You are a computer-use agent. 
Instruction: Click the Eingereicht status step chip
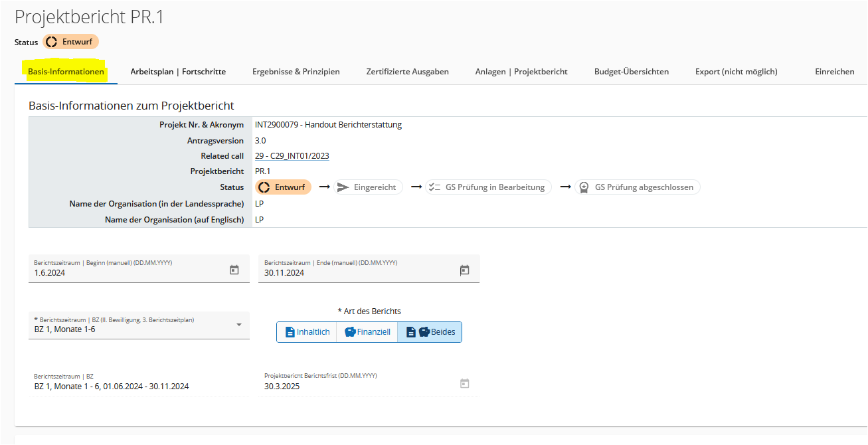(368, 187)
